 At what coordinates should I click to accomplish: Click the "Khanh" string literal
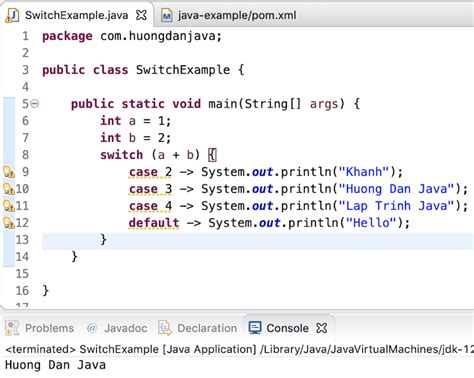(364, 172)
